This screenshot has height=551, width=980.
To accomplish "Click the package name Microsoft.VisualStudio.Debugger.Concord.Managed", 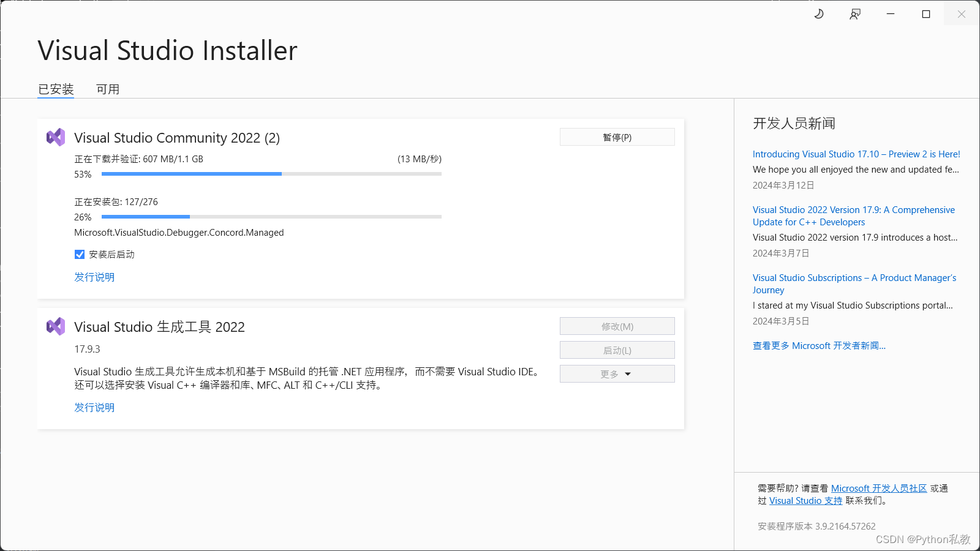I will pyautogui.click(x=179, y=233).
